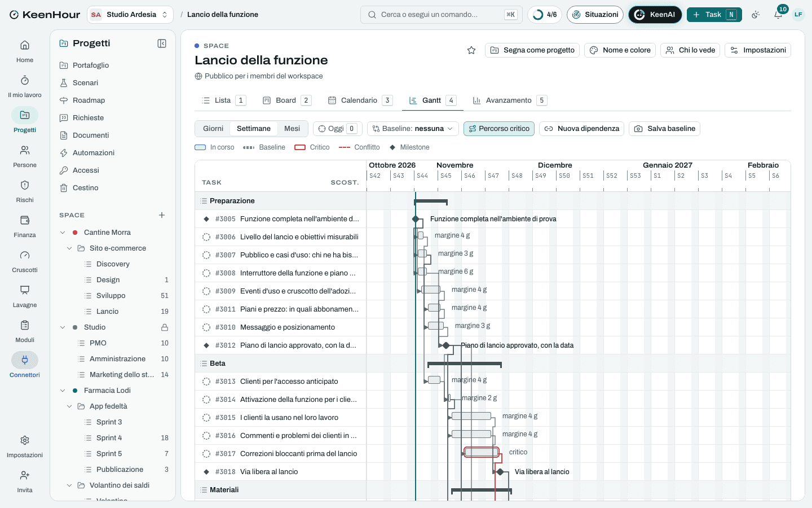
Task: Collapse the Cantine Morra space
Action: tap(63, 233)
